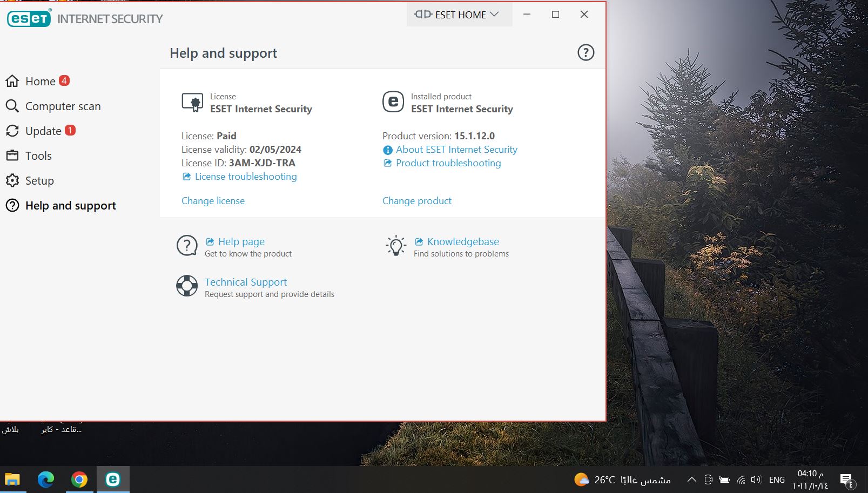Viewport: 868px width, 493px height.
Task: Click the License certificate icon
Action: click(192, 102)
